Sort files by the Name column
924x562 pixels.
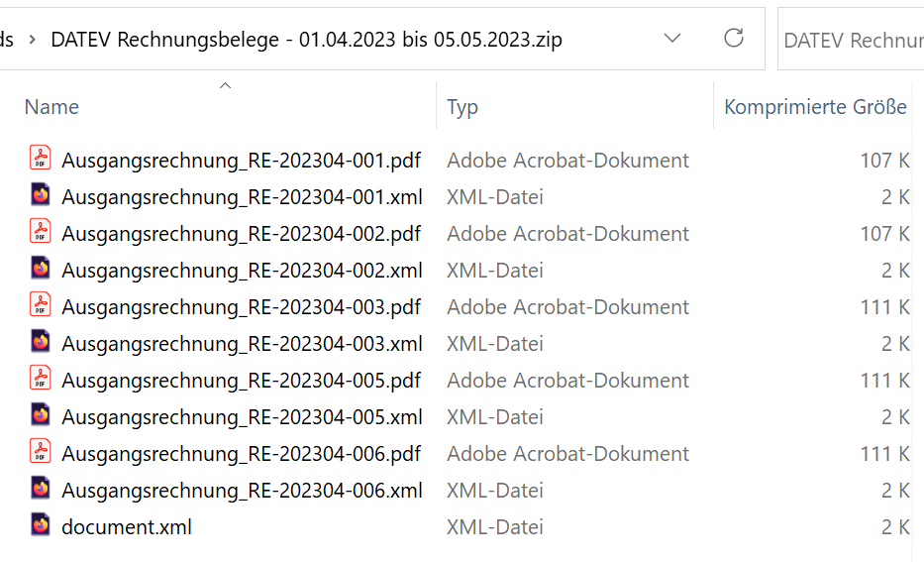(51, 107)
